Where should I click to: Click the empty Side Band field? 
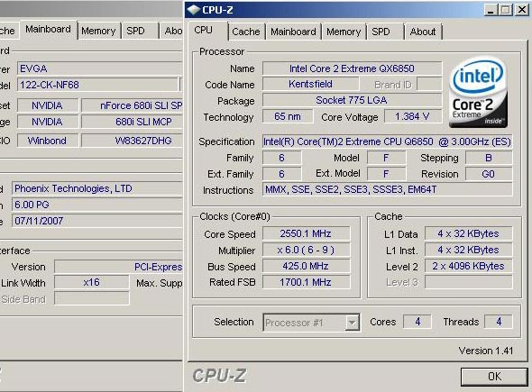click(92, 298)
